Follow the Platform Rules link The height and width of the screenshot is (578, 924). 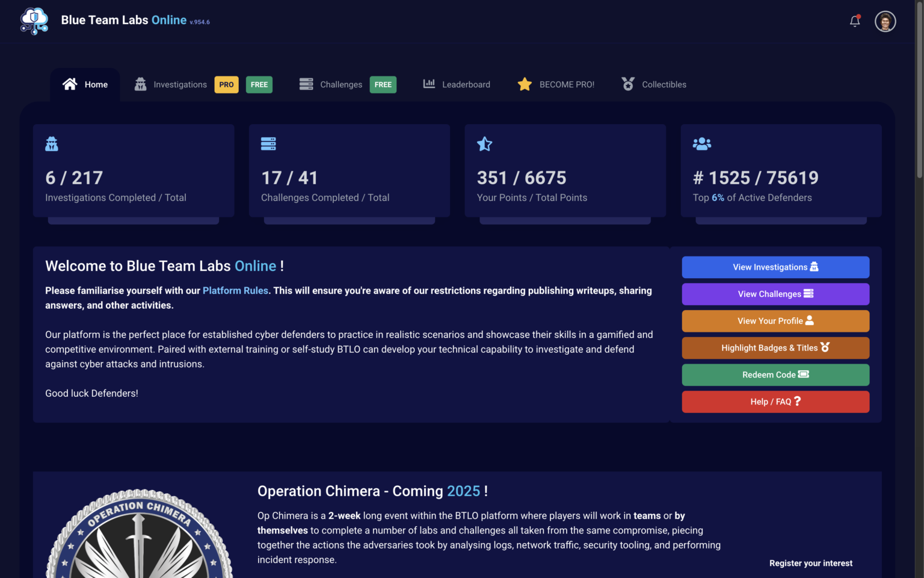pos(235,291)
